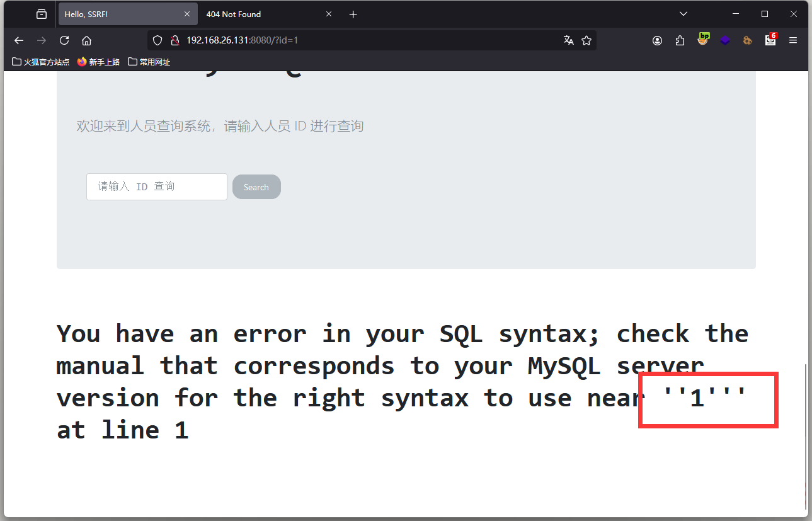The height and width of the screenshot is (521, 812).
Task: Close the 404 Not Found tab
Action: coord(329,14)
